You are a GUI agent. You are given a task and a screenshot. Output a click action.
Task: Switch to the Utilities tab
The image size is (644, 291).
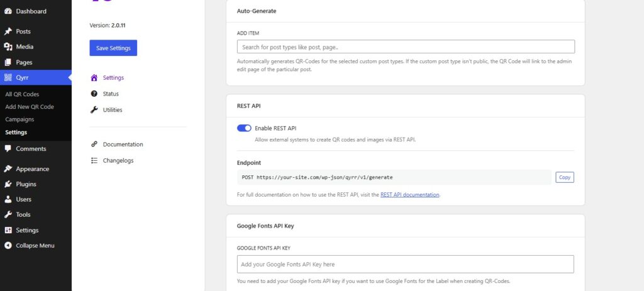113,109
